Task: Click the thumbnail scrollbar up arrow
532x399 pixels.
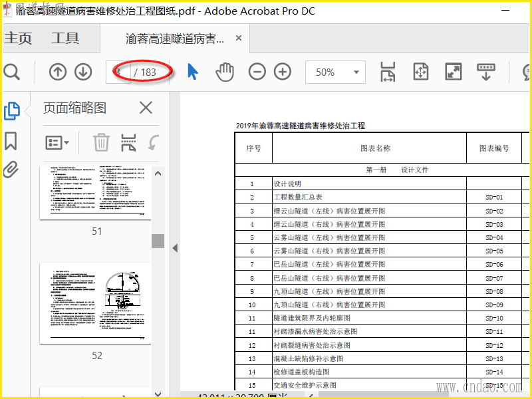Action: pyautogui.click(x=158, y=174)
